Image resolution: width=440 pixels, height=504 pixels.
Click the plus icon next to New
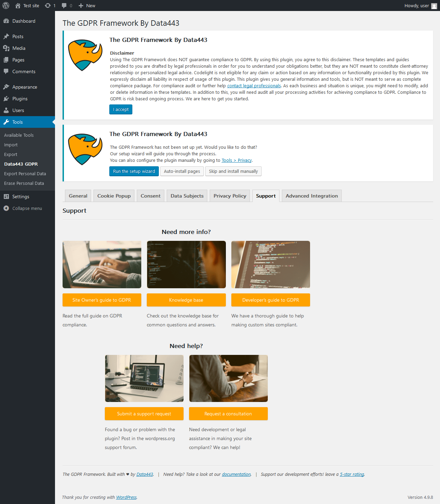tap(81, 5)
